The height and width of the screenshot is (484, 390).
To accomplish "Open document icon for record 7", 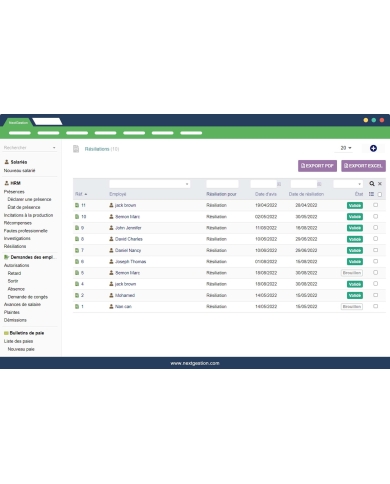I will click(77, 250).
